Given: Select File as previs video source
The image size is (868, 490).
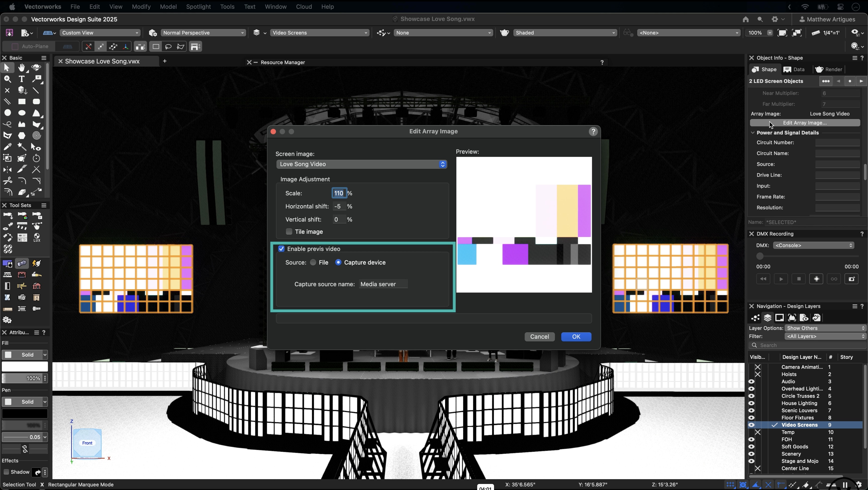Looking at the screenshot, I should 313,262.
